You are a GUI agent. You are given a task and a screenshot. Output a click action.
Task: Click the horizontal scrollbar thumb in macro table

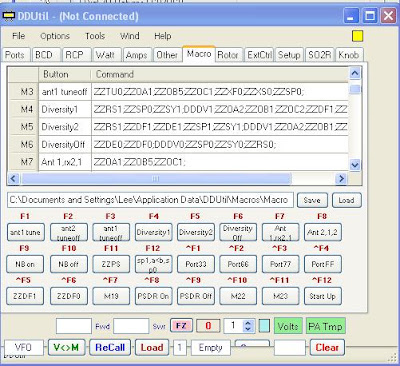pos(156,179)
